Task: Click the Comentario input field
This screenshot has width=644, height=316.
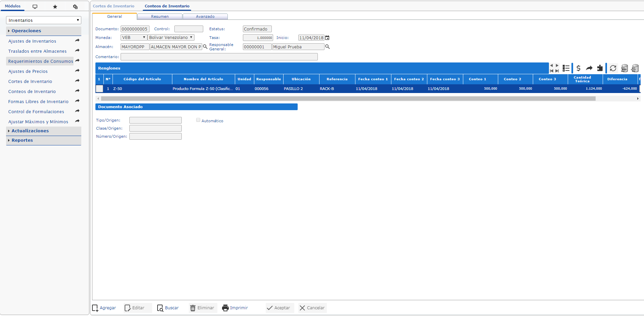Action: coord(219,57)
